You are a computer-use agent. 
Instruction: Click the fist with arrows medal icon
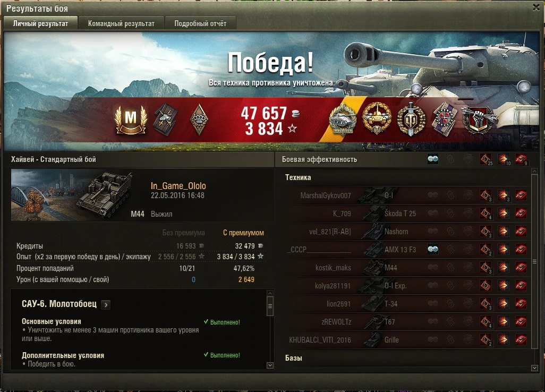pyautogui.click(x=479, y=120)
